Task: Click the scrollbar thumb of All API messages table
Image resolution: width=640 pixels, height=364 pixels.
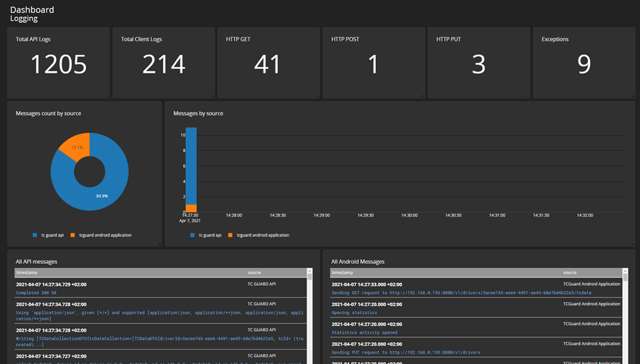Action: point(310,277)
